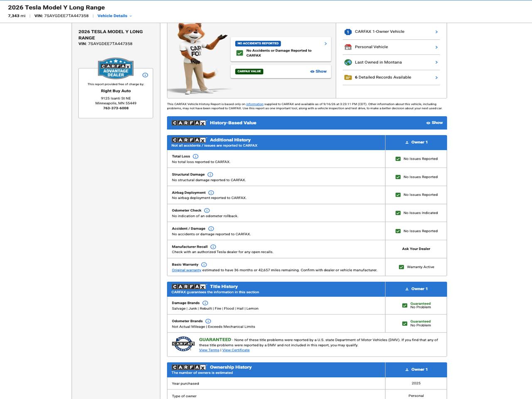
Task: Open Manufacturer Recall info icon
Action: click(x=213, y=247)
